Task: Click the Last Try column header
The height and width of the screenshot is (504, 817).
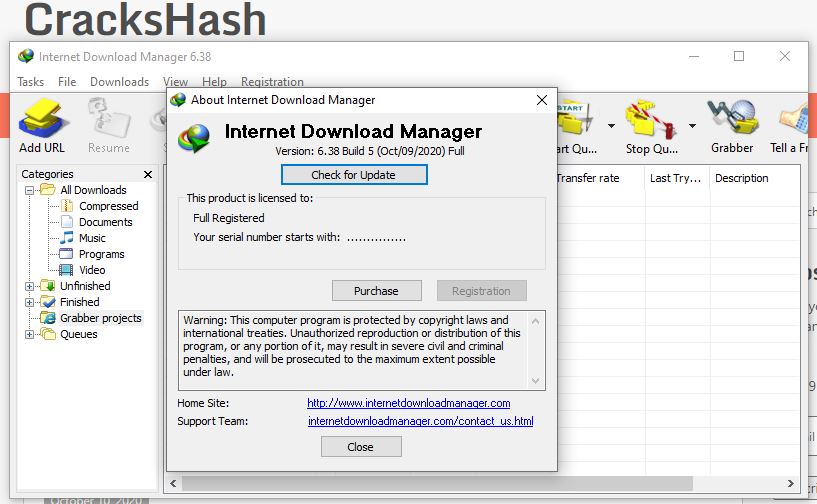Action: [x=675, y=178]
